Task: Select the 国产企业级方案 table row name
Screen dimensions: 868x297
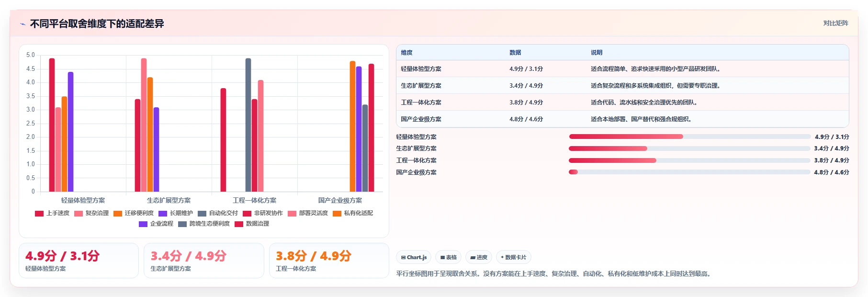Action: click(421, 119)
